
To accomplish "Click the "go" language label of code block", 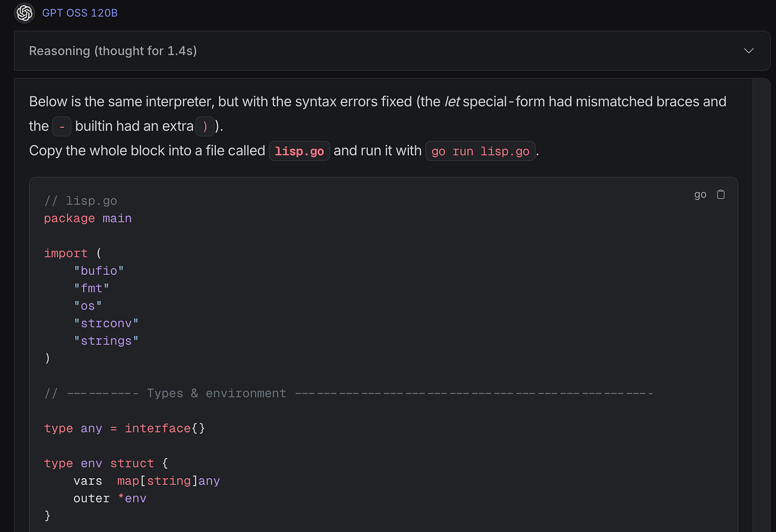I will tap(700, 194).
